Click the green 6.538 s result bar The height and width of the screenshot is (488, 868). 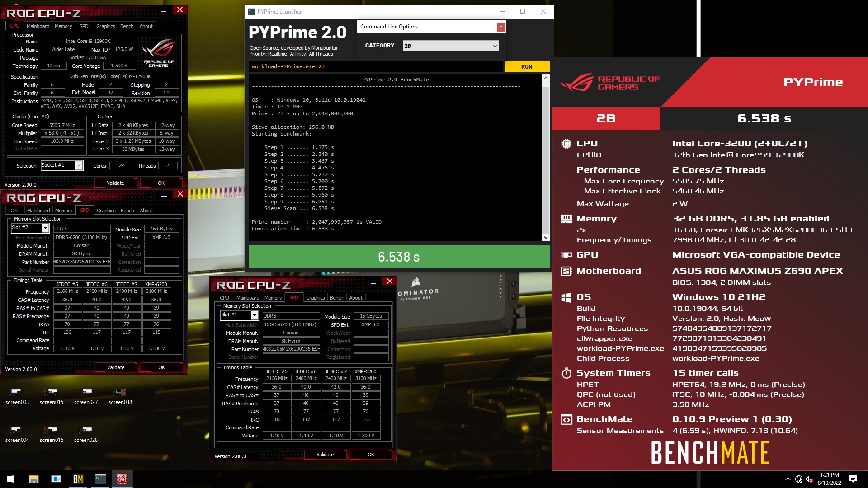click(399, 257)
